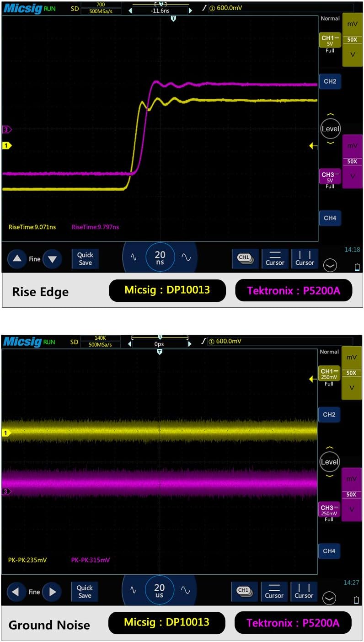Tap the Micsig logo in the Rise Edge screen

[x=22, y=8]
